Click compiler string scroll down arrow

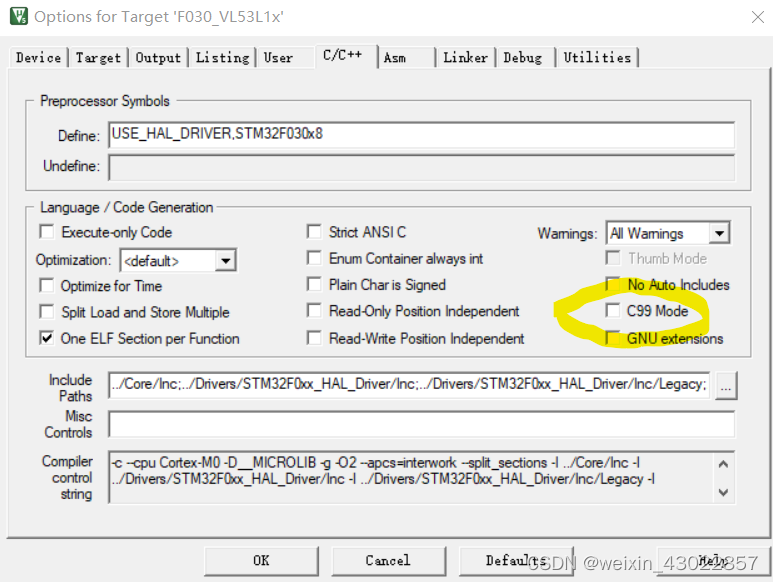[x=723, y=492]
